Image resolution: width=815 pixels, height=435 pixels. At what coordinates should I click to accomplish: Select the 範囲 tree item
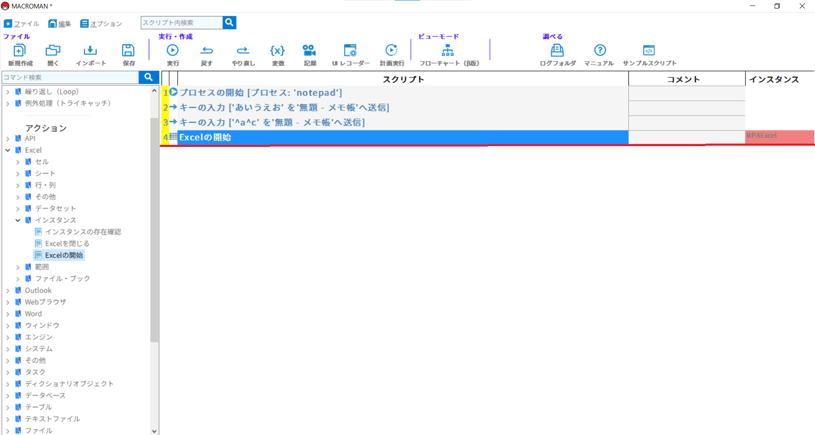pos(42,267)
